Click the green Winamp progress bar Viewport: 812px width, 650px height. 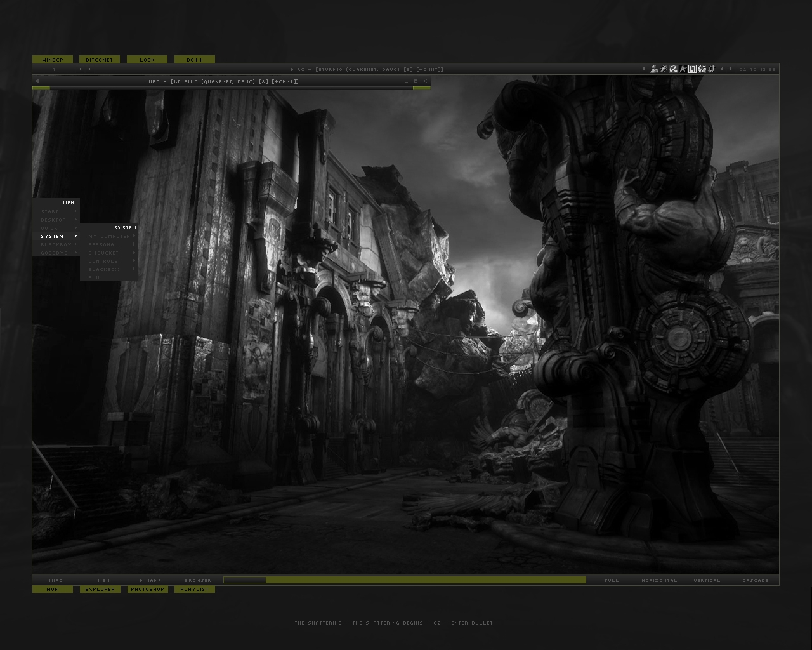point(405,580)
